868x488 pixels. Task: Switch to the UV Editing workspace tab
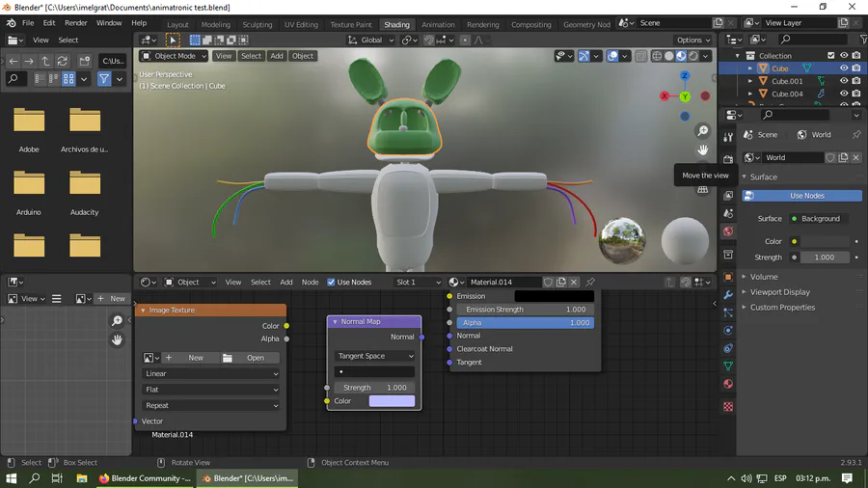[x=301, y=24]
